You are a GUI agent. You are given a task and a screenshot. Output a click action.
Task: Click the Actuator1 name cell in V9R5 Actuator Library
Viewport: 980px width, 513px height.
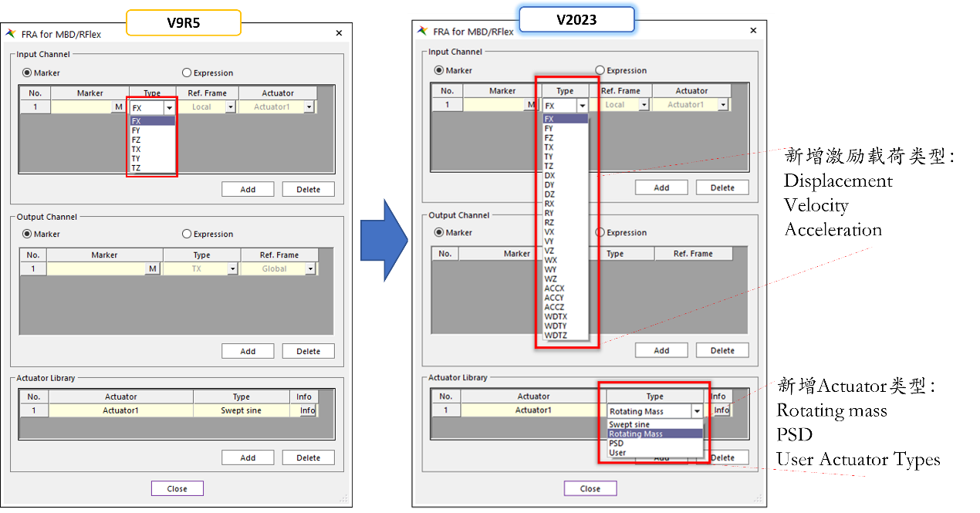[120, 410]
